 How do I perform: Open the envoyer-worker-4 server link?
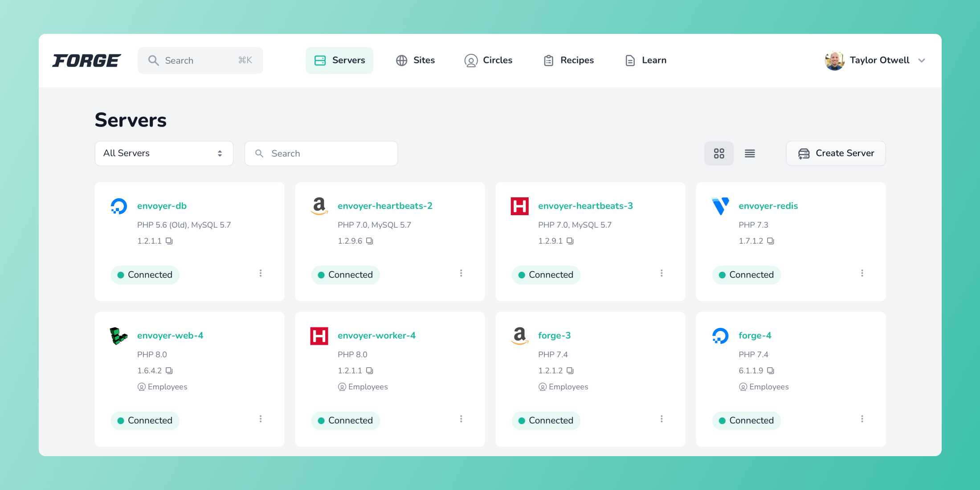click(376, 335)
